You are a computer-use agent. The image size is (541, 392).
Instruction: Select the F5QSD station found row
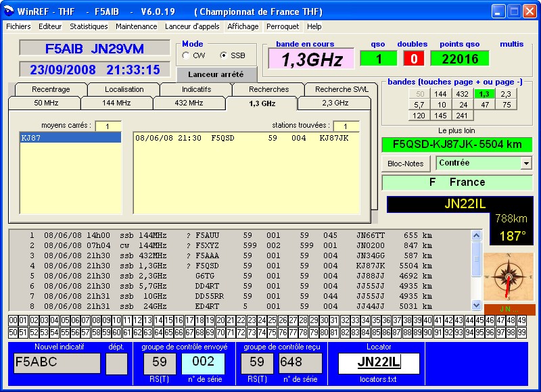coord(245,138)
